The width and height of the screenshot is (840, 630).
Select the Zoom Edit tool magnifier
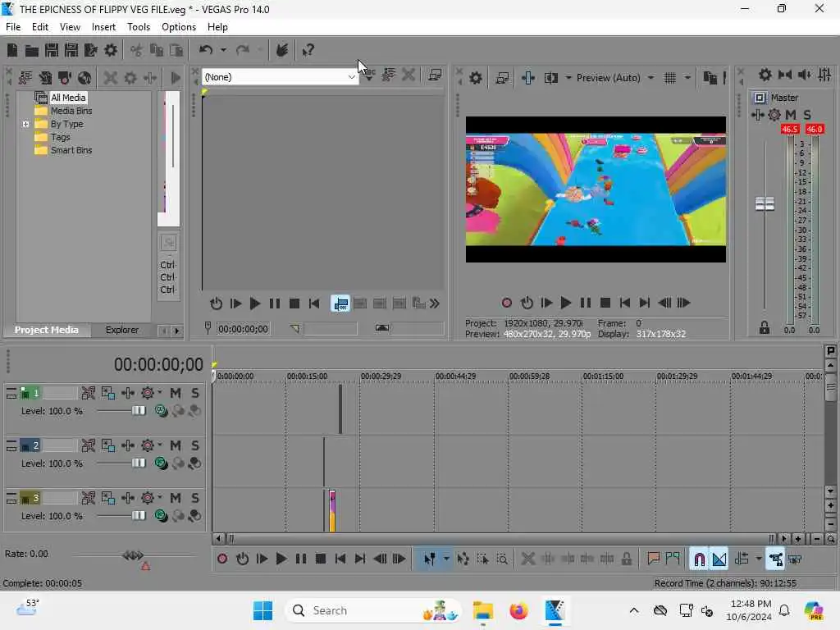click(502, 559)
